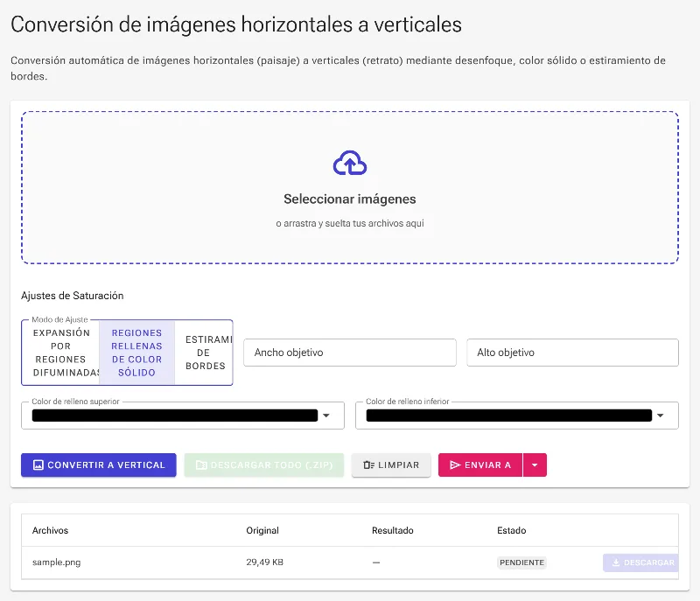
Task: Click the clear-list icon in Limpiar
Action: pyautogui.click(x=368, y=465)
